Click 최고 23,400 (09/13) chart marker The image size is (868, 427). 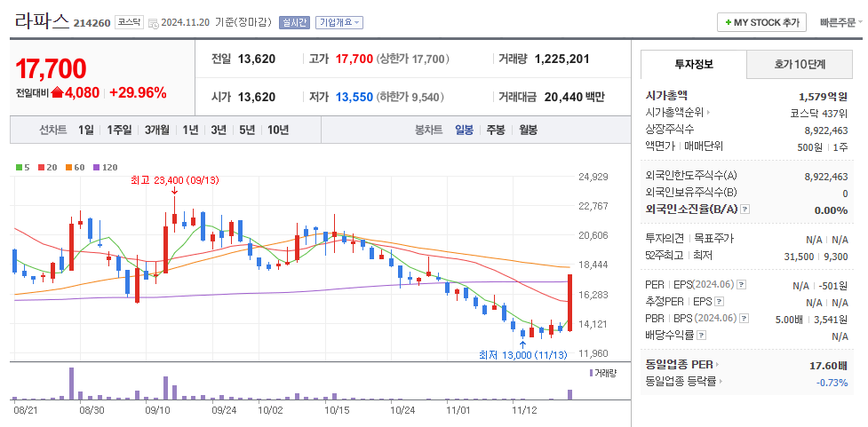click(174, 180)
